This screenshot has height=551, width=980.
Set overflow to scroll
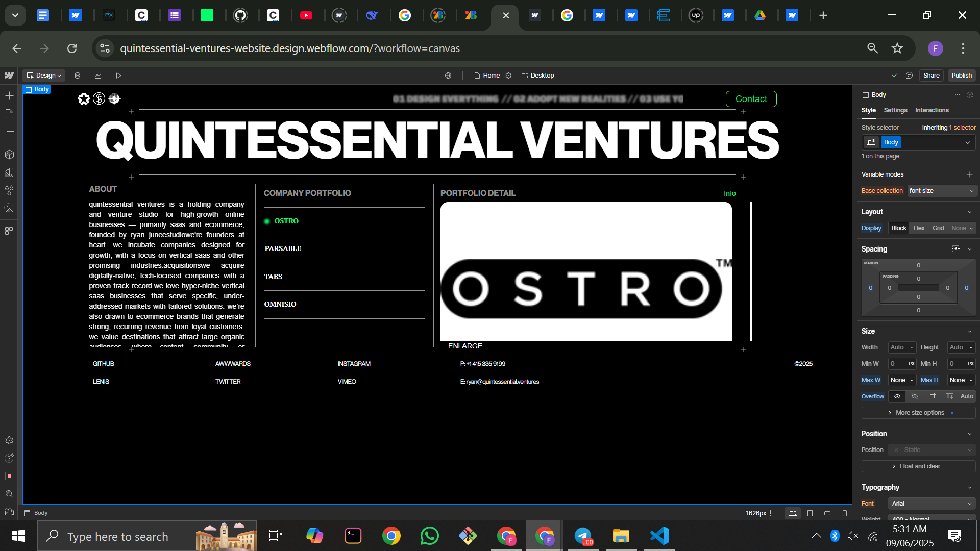(x=949, y=396)
